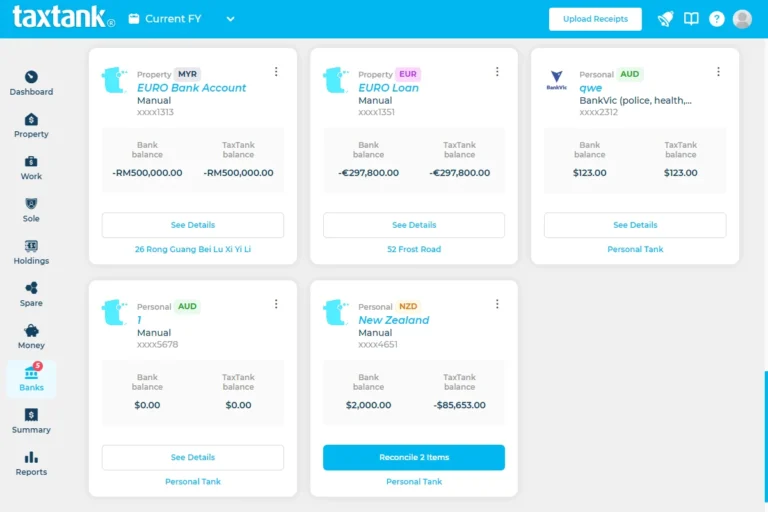This screenshot has height=512, width=768.
Task: Select the Summary label in sidebar
Action: coord(31,430)
